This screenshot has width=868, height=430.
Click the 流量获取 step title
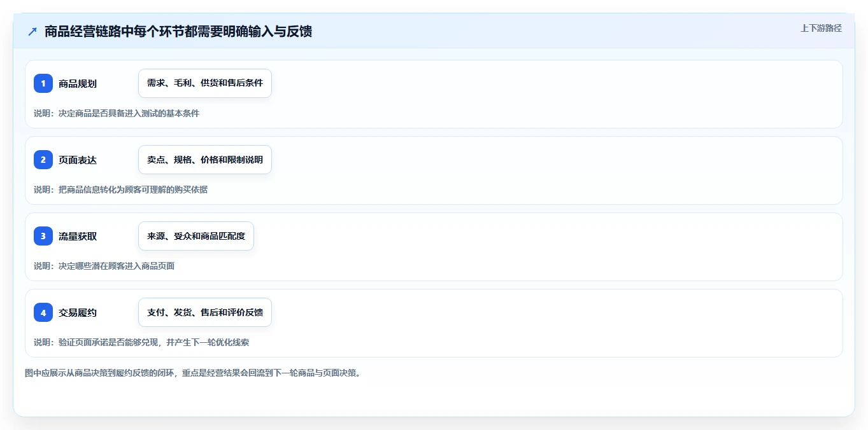pos(78,236)
